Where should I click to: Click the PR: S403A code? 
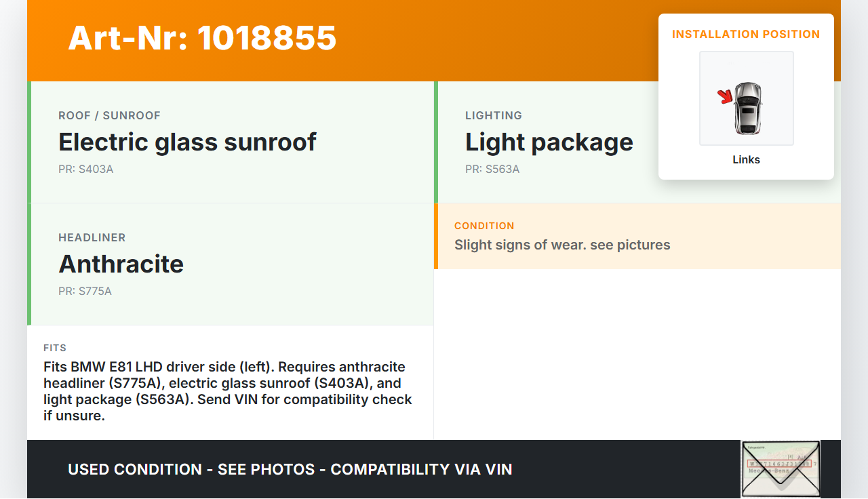pyautogui.click(x=85, y=169)
